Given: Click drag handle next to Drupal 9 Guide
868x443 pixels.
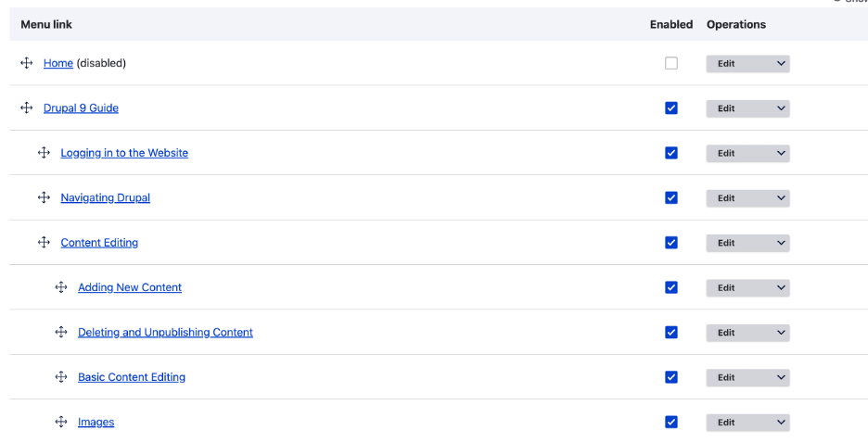Looking at the screenshot, I should click(x=27, y=108).
